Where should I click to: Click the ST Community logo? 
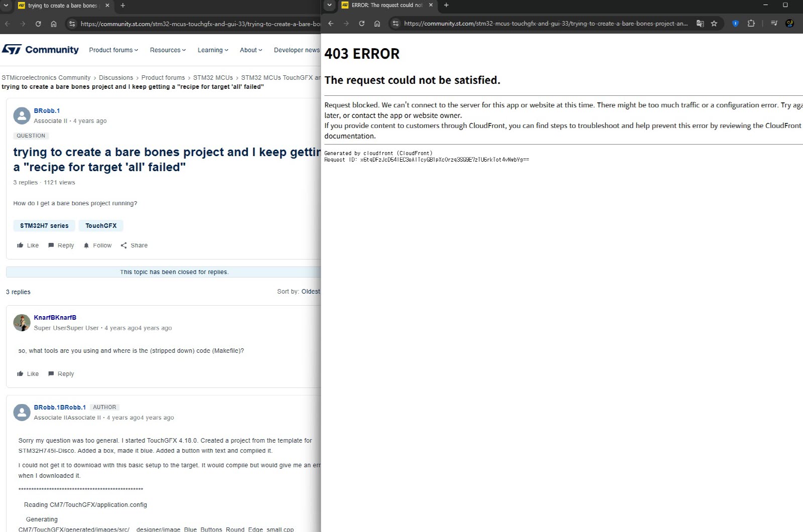(40, 50)
